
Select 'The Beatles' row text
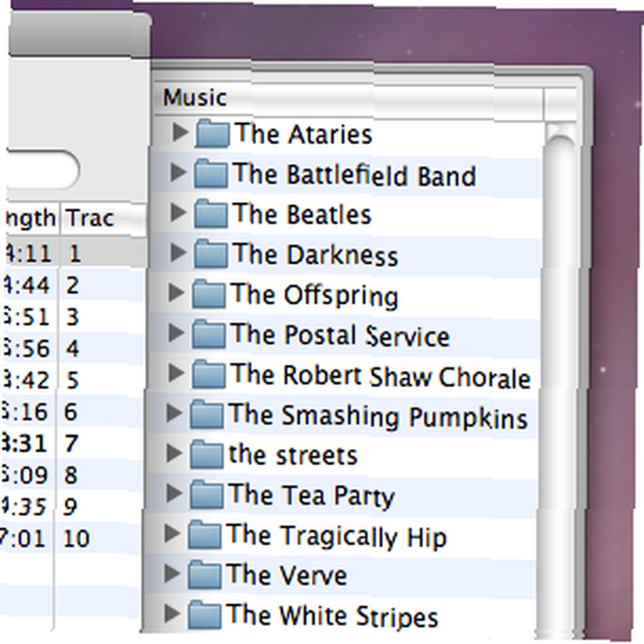tap(301, 214)
